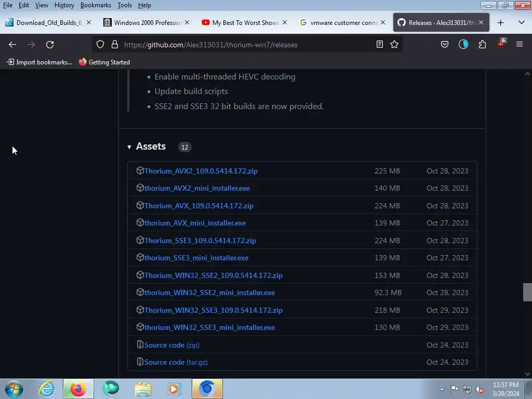Open the File menu
The image size is (532, 399).
pos(7,5)
